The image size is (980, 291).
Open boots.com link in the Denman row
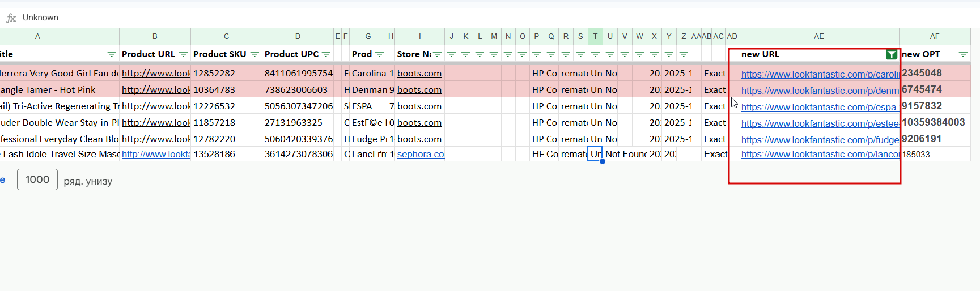coord(419,90)
